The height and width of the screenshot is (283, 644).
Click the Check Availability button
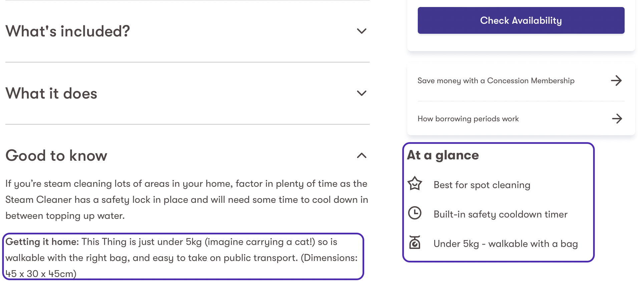(521, 20)
